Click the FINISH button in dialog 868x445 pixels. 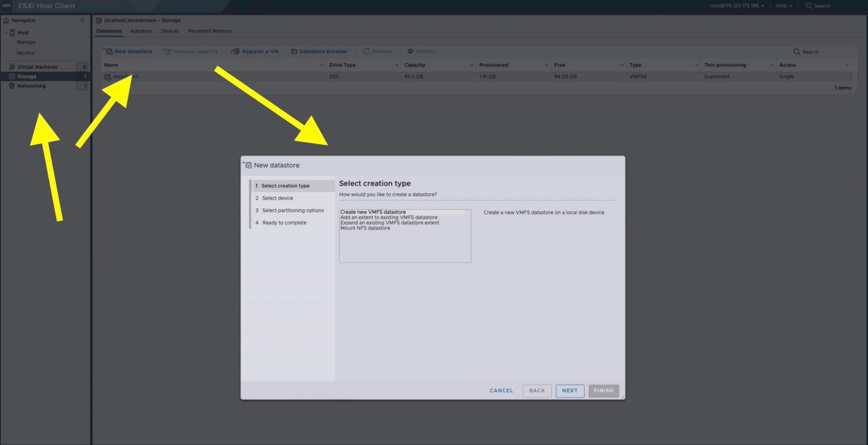(604, 391)
